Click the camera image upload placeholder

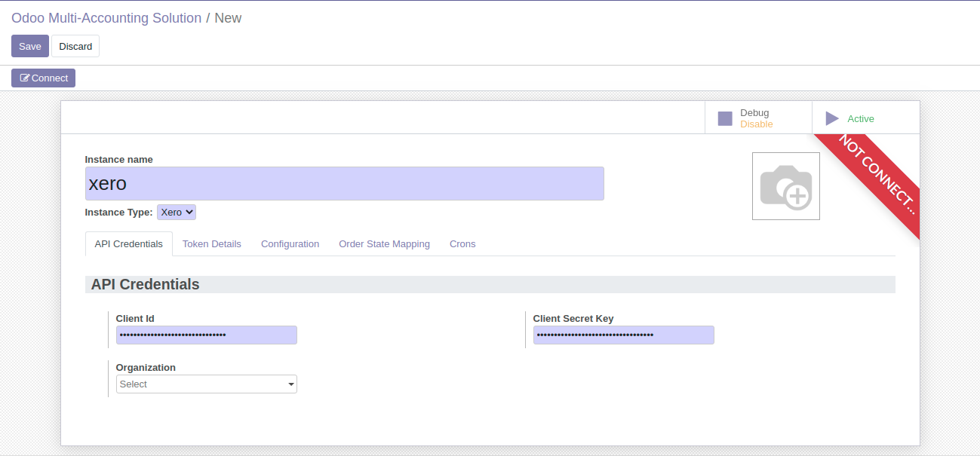pyautogui.click(x=785, y=186)
